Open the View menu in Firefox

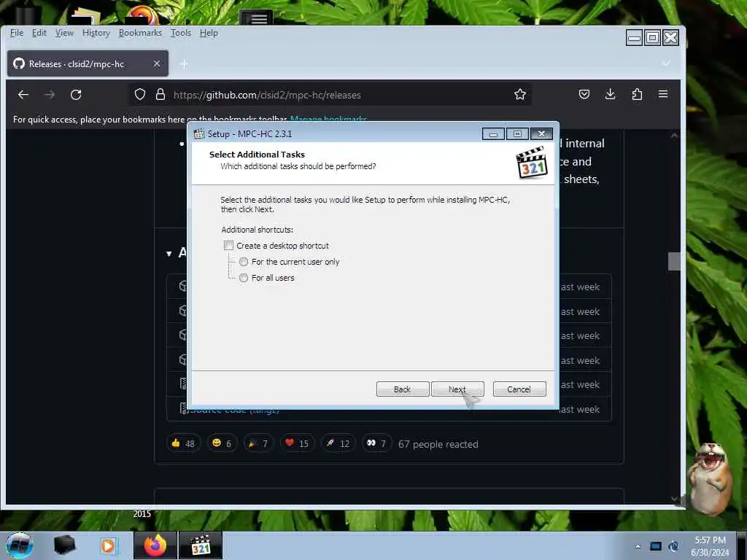64,33
